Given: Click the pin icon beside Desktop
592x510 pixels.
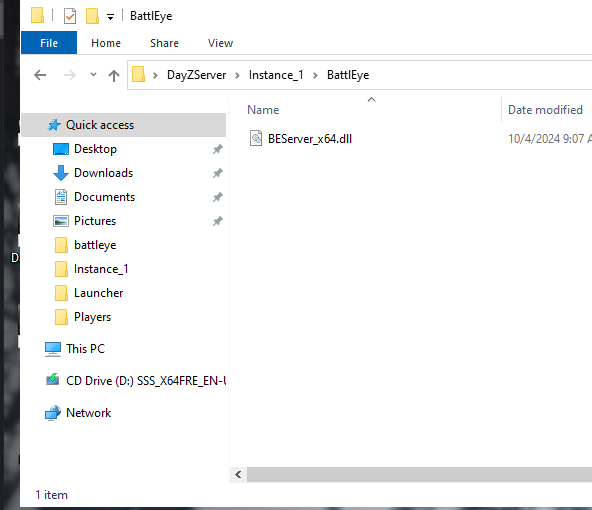Looking at the screenshot, I should click(x=217, y=149).
